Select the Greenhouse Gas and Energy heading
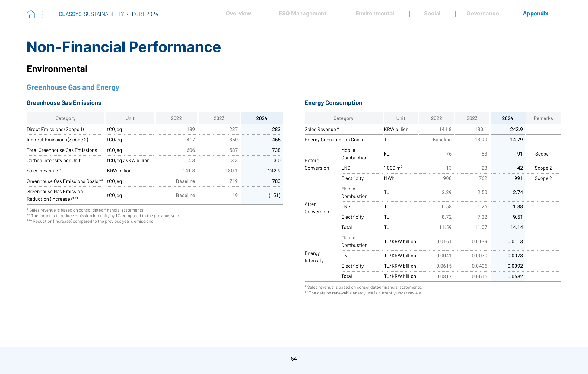The width and height of the screenshot is (588, 374). tap(73, 87)
